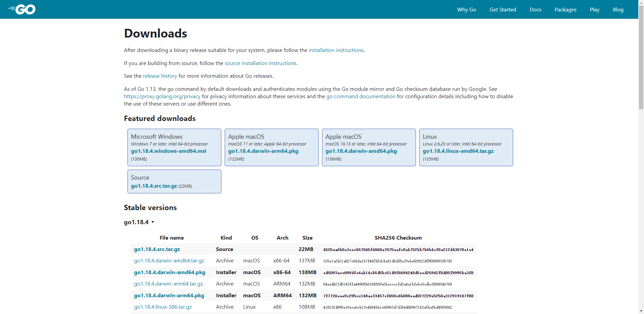The width and height of the screenshot is (644, 314).
Task: Click the src.tar.gz SHA256 checksum value
Action: click(398, 250)
